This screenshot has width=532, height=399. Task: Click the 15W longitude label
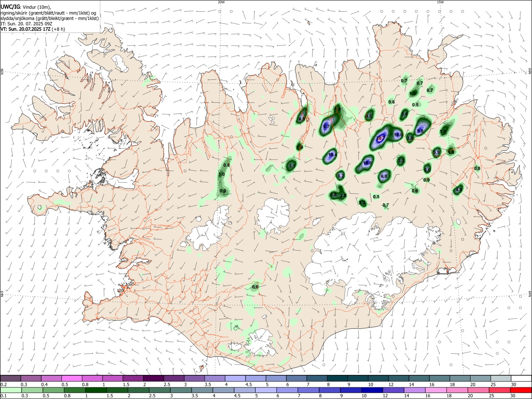(440, 2)
